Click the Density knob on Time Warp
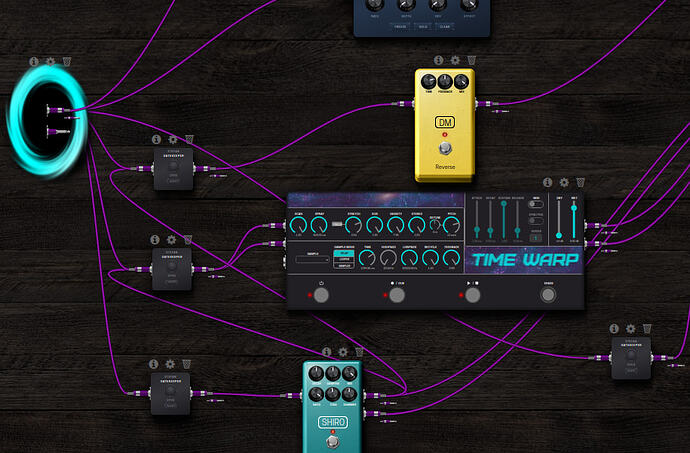 coord(396,225)
